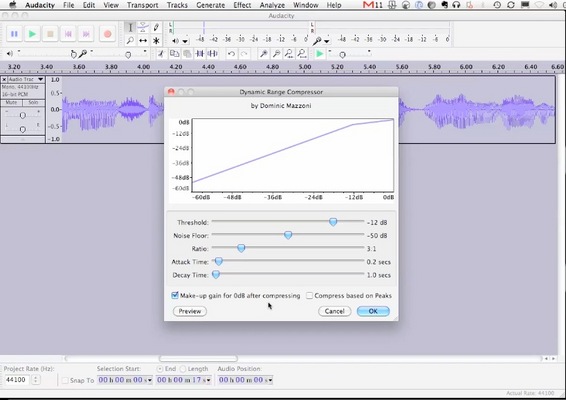This screenshot has width=566, height=400.
Task: Click the red Record button
Action: pyautogui.click(x=108, y=34)
